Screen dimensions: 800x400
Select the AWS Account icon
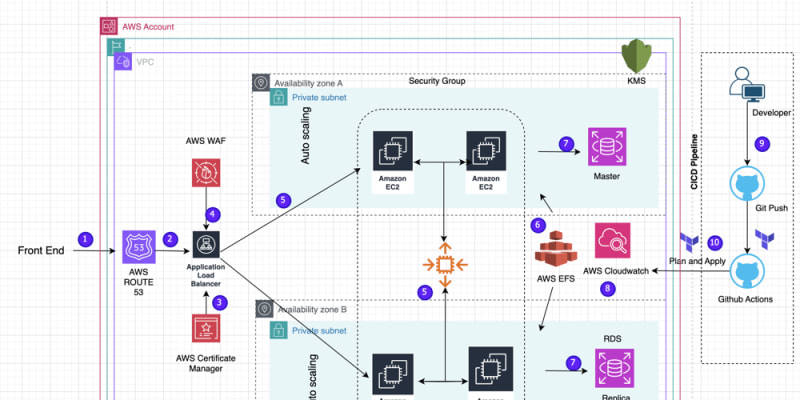coord(109,26)
